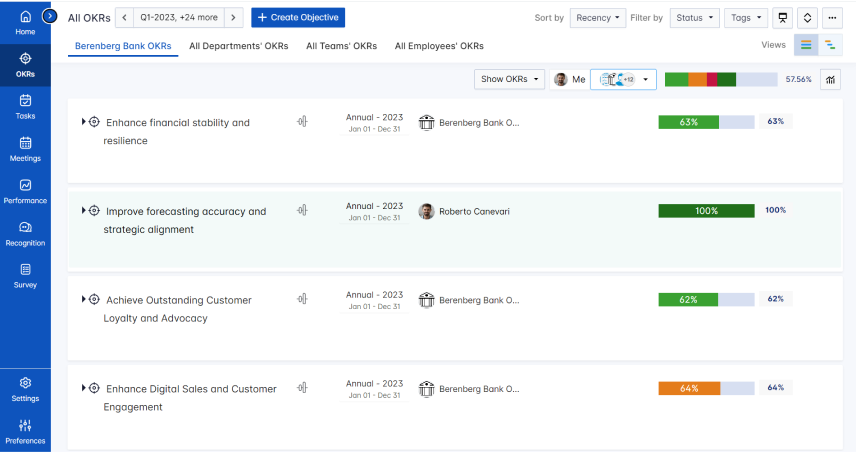Open Preferences from the sidebar
Viewport: 856px width, 452px height.
coord(25,432)
